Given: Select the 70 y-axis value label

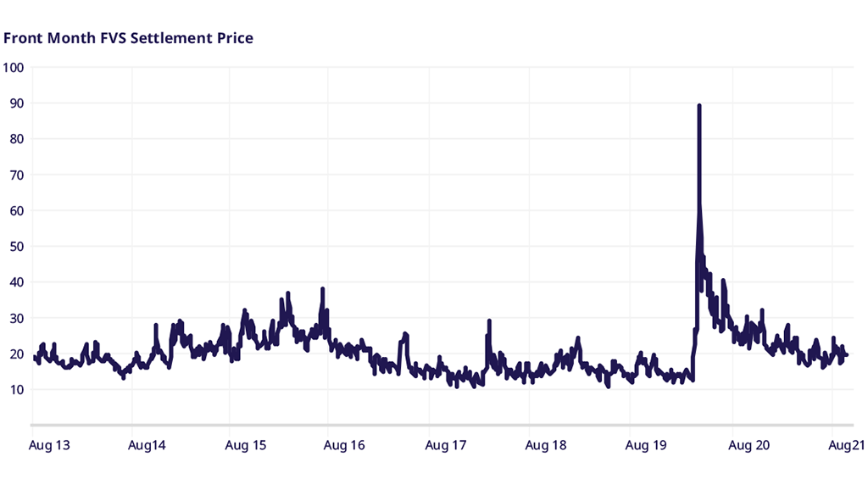Looking at the screenshot, I should tap(17, 175).
